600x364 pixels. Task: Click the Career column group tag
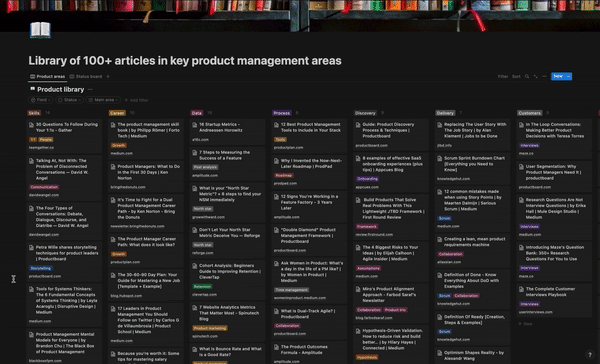point(117,113)
